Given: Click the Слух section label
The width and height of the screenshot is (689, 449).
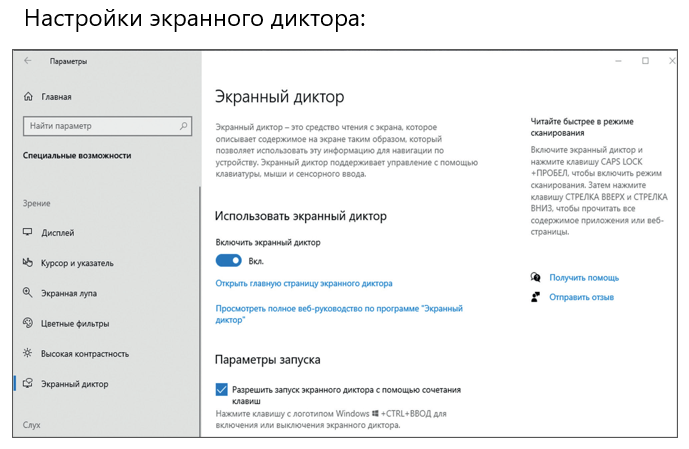Looking at the screenshot, I should tap(32, 425).
